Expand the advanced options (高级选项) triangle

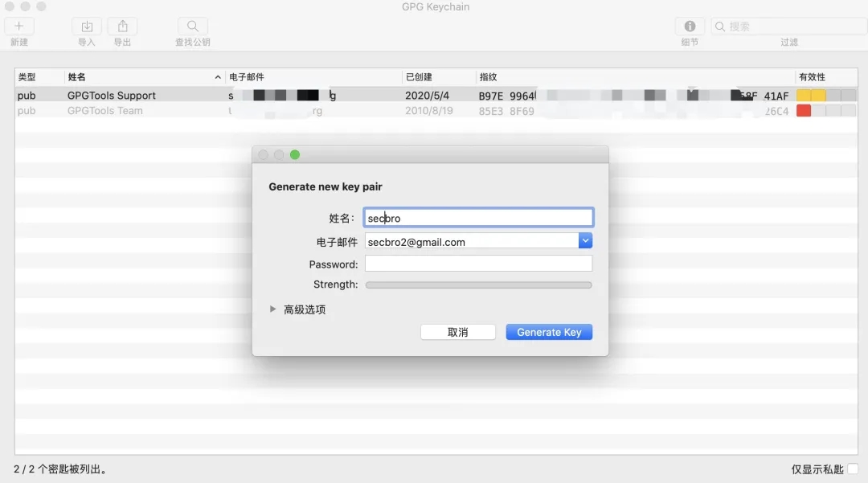click(273, 309)
